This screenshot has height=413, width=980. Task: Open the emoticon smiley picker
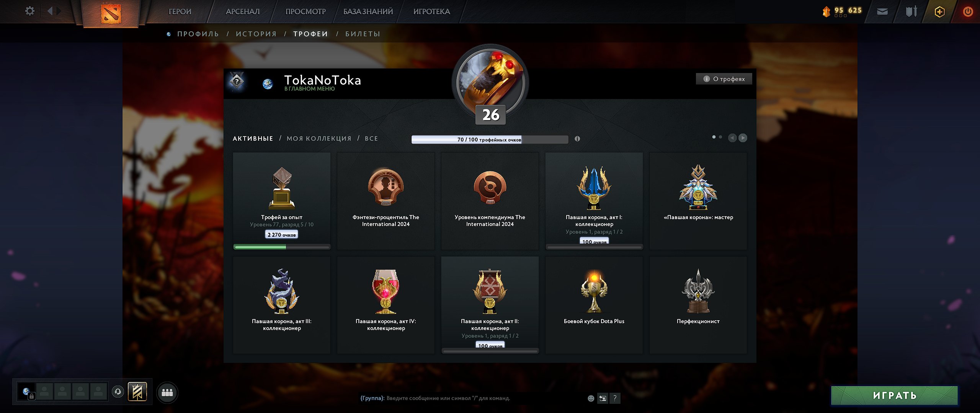click(x=591, y=398)
